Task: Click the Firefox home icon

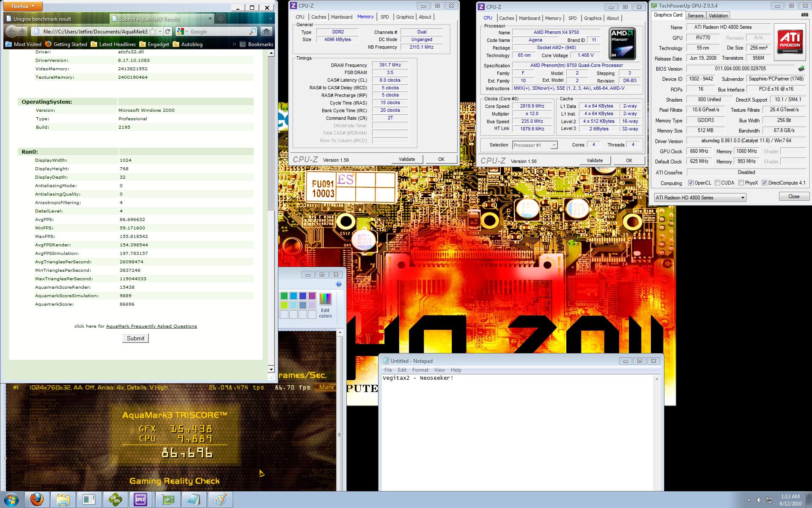Action: coord(266,31)
